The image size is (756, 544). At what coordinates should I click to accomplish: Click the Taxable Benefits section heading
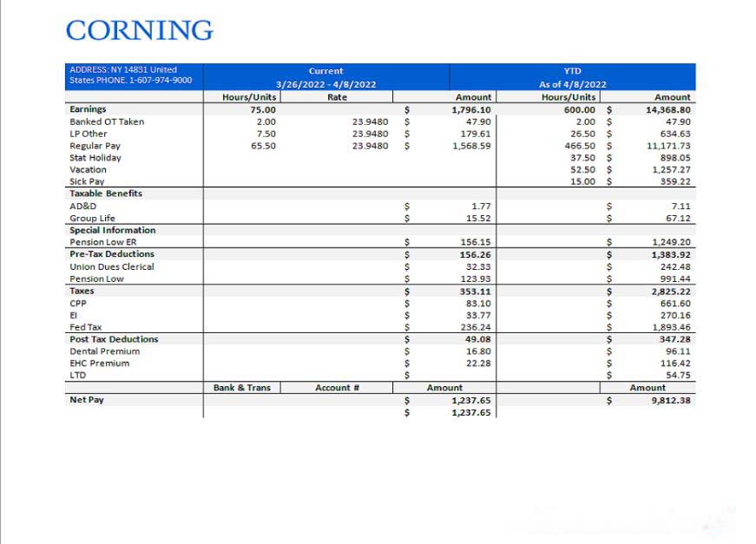(106, 193)
